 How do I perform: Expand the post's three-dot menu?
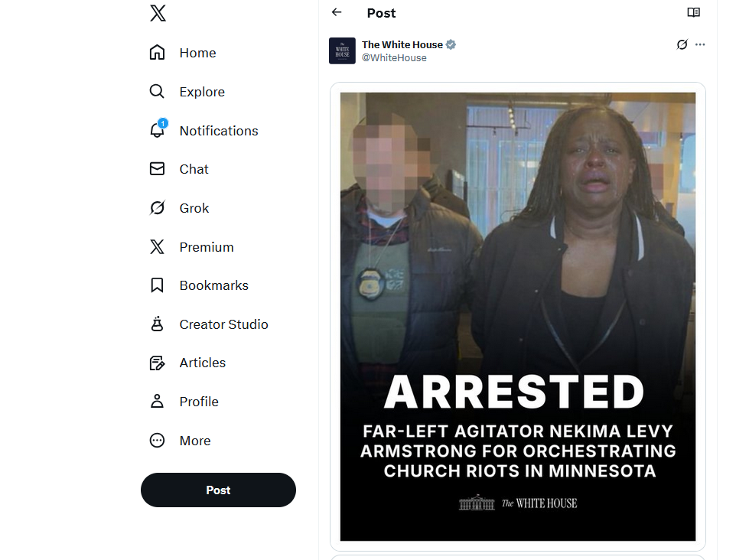point(700,44)
